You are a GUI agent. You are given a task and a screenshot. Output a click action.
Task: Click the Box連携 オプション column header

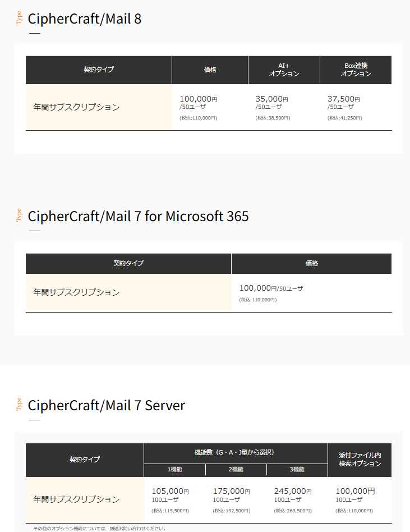356,70
